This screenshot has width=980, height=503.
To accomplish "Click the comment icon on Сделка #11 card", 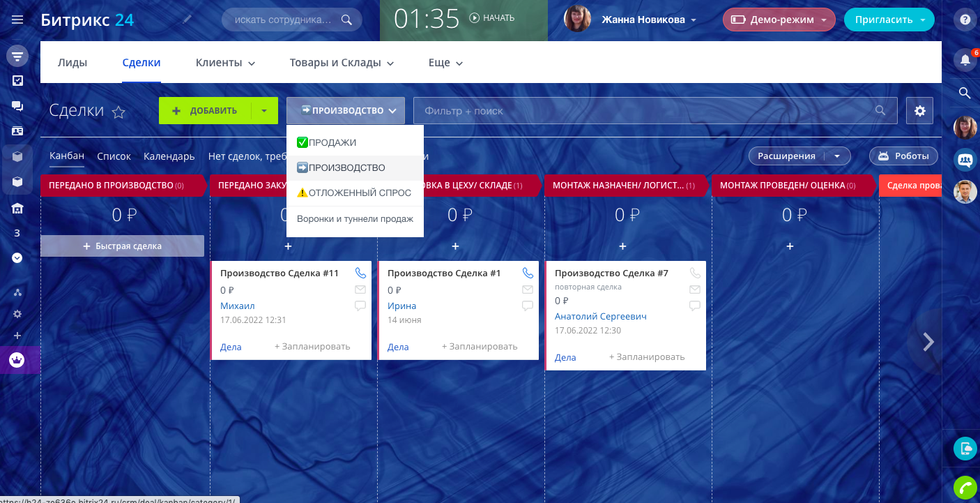I will pos(360,306).
